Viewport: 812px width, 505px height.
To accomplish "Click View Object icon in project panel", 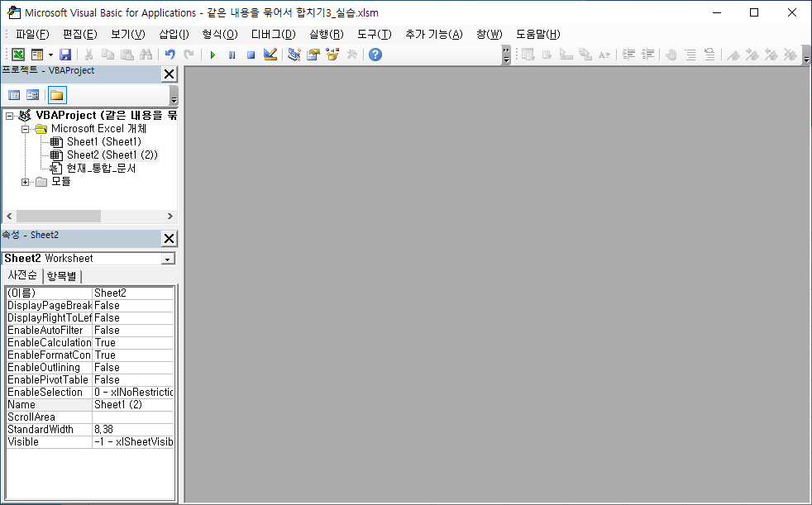I will tap(32, 95).
